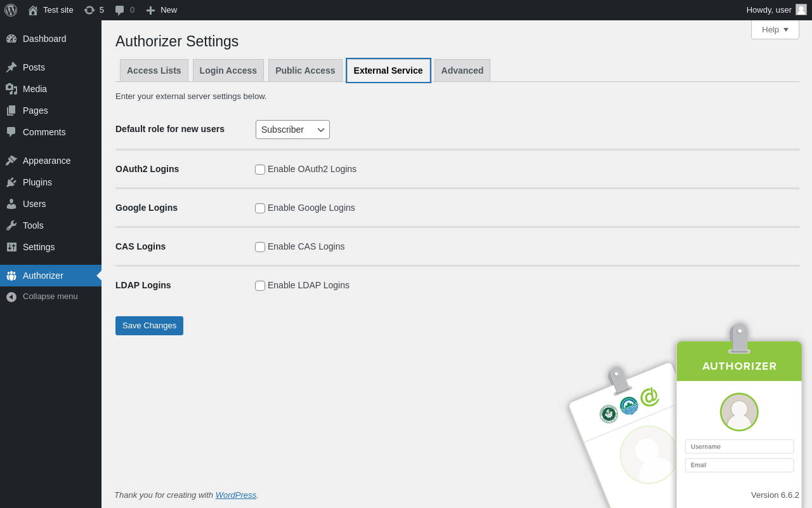
Task: Click the Posts pushpin icon
Action: [11, 67]
